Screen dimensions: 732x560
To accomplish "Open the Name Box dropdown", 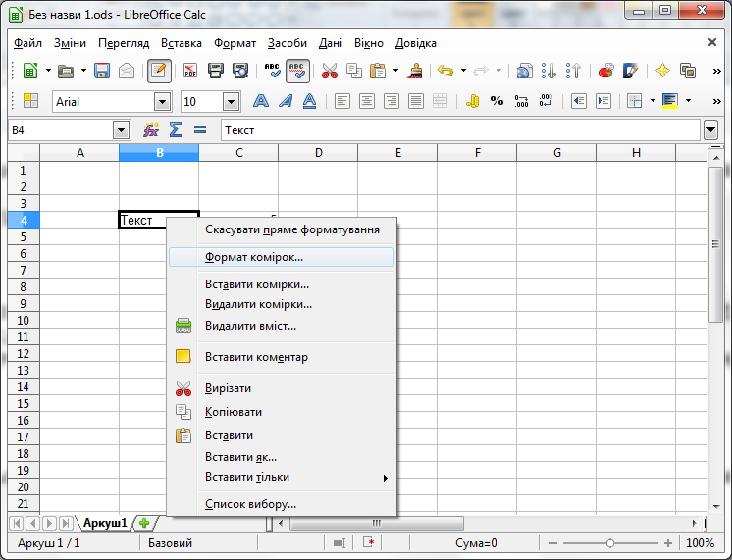I will click(x=121, y=130).
